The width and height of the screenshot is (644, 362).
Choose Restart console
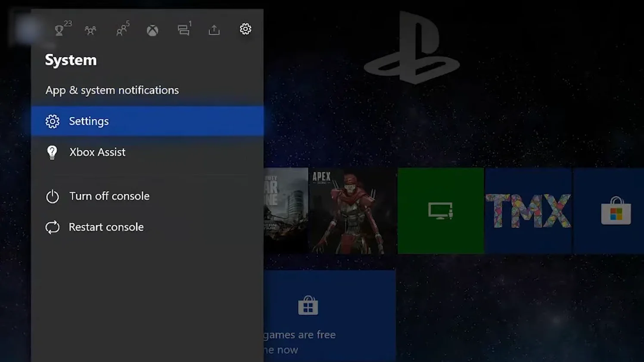(x=106, y=227)
